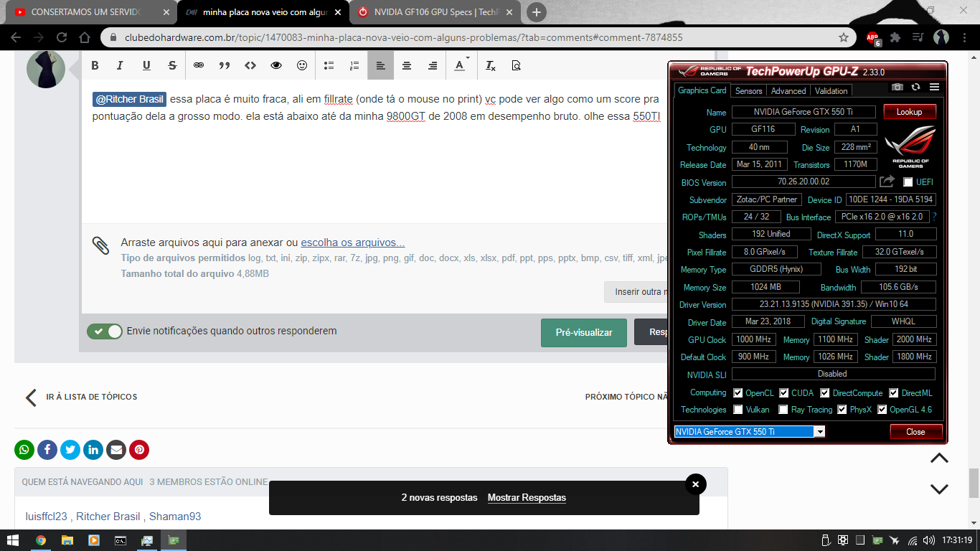Open the GPU-Z hamburger menu
The width and height of the screenshot is (980, 551).
pyautogui.click(x=934, y=87)
